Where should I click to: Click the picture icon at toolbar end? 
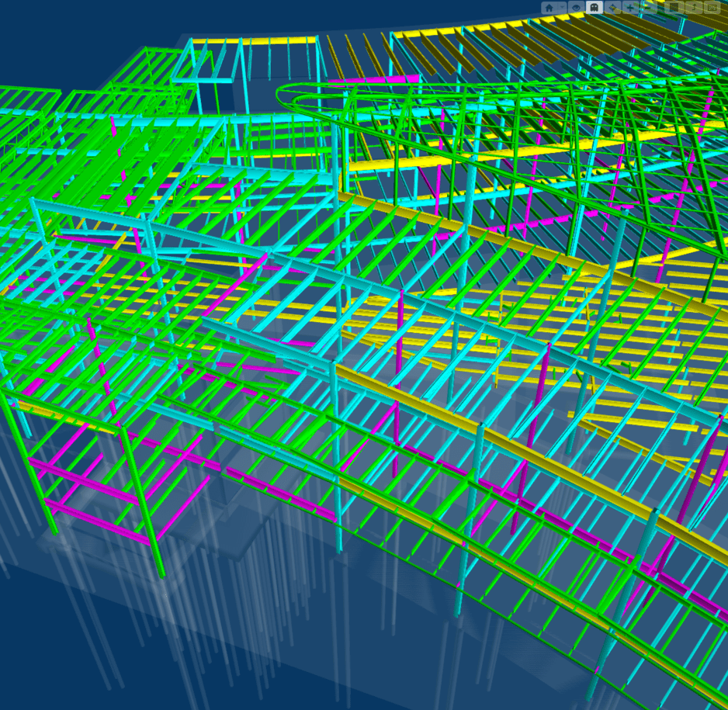tap(711, 8)
